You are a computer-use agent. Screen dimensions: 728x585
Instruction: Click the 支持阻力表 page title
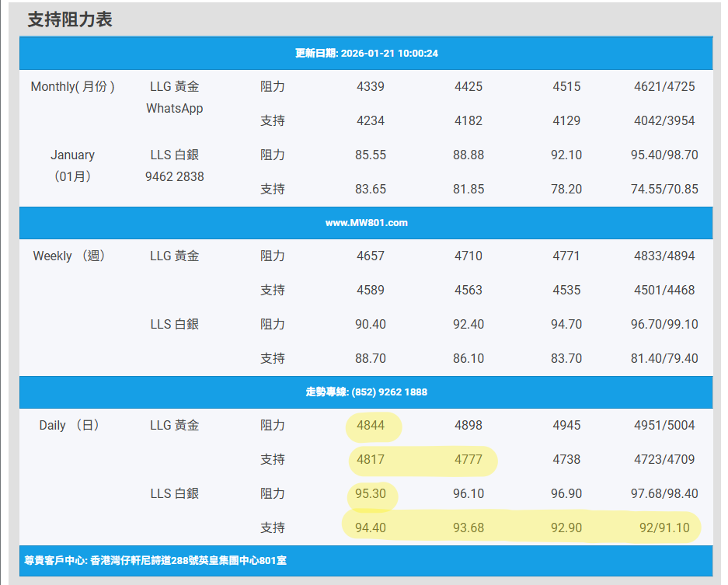(70, 19)
